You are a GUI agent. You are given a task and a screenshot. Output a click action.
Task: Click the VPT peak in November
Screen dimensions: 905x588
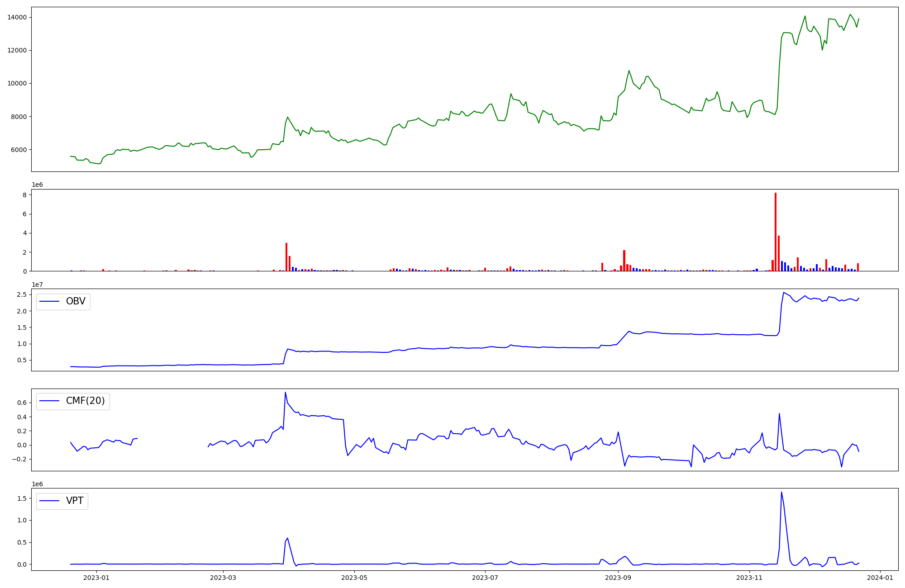(781, 493)
